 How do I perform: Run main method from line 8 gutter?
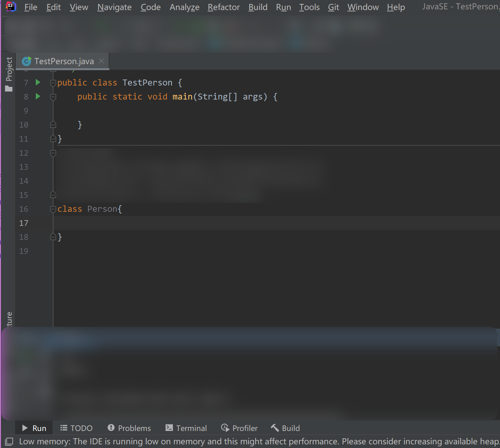(x=38, y=96)
